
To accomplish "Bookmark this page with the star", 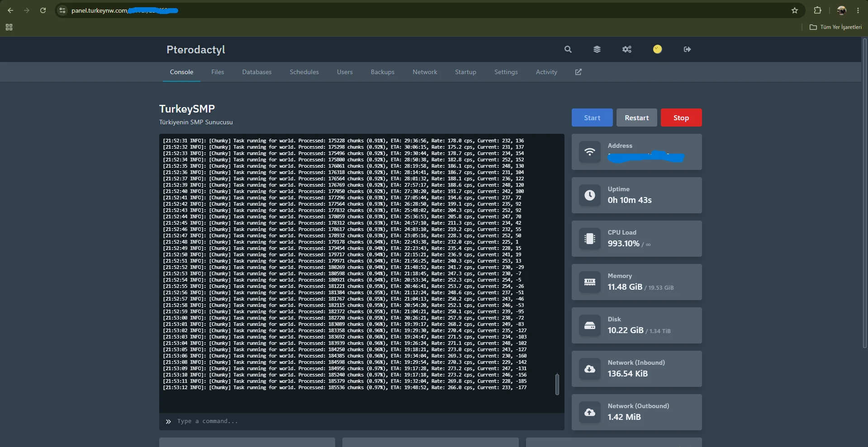I will pos(795,10).
